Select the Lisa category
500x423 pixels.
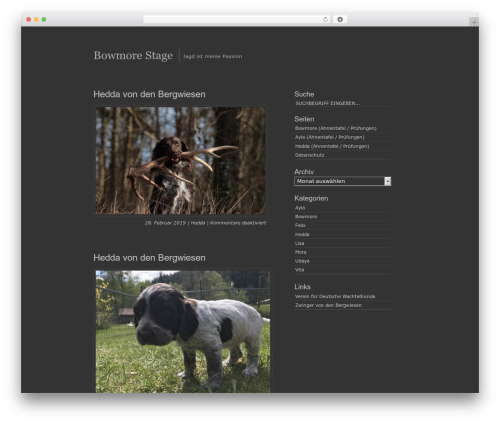(299, 243)
